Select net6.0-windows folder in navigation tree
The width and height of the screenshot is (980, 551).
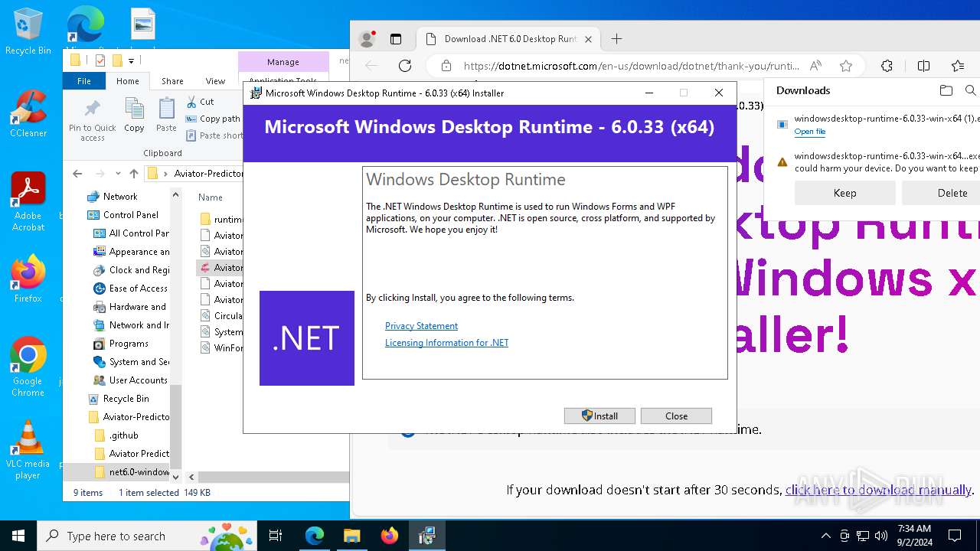(x=132, y=472)
